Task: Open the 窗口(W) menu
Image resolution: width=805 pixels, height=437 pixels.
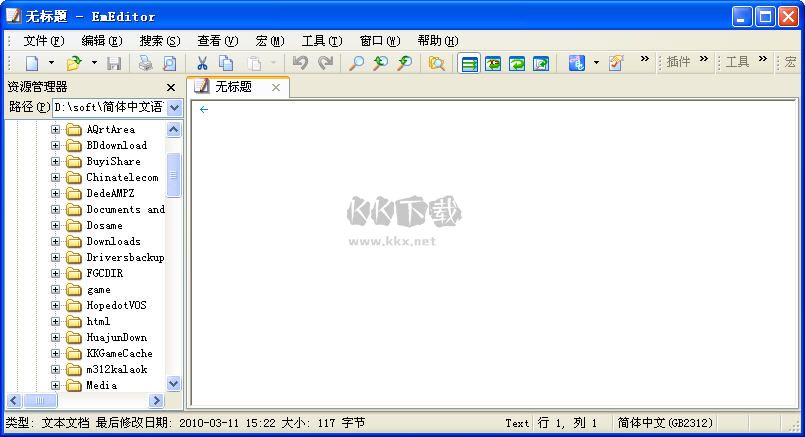Action: (x=380, y=41)
